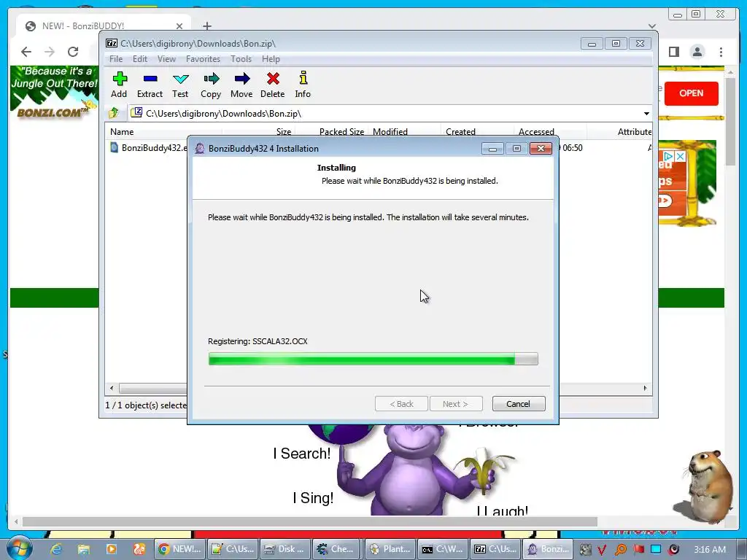
Task: Switch to the Che... taskbar window
Action: click(337, 549)
